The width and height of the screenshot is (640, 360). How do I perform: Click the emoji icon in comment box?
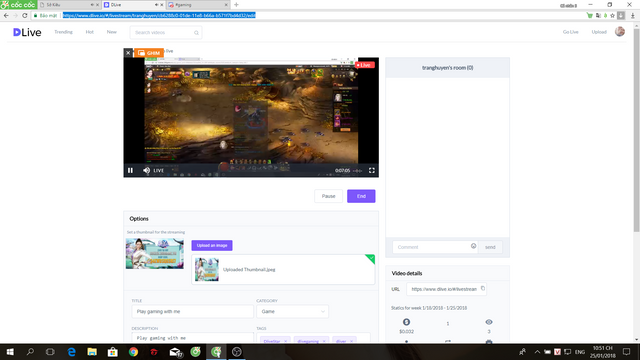(x=473, y=246)
